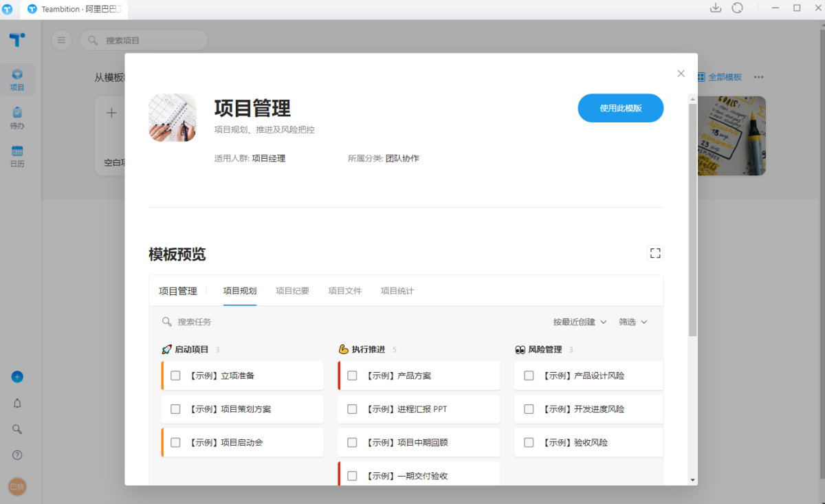Open notifications bell in sidebar
825x504 pixels.
pyautogui.click(x=17, y=404)
